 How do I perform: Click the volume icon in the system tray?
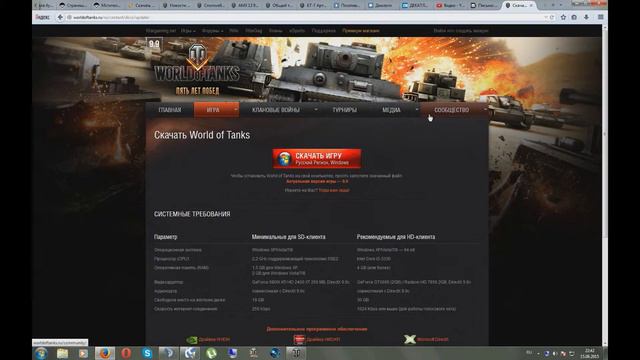[x=555, y=353]
